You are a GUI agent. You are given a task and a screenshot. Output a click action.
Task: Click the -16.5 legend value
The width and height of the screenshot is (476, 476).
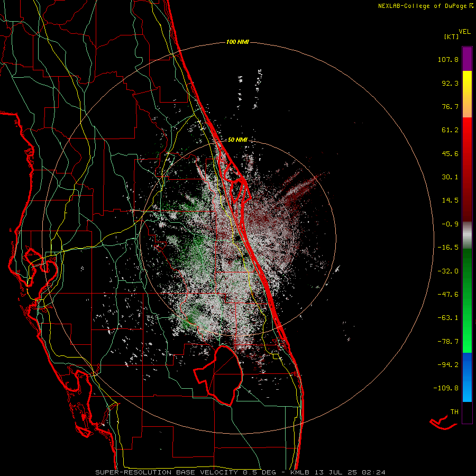pyautogui.click(x=448, y=248)
